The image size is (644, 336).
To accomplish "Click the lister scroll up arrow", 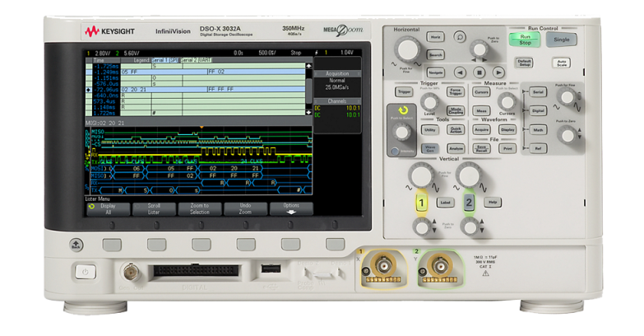I will [309, 65].
